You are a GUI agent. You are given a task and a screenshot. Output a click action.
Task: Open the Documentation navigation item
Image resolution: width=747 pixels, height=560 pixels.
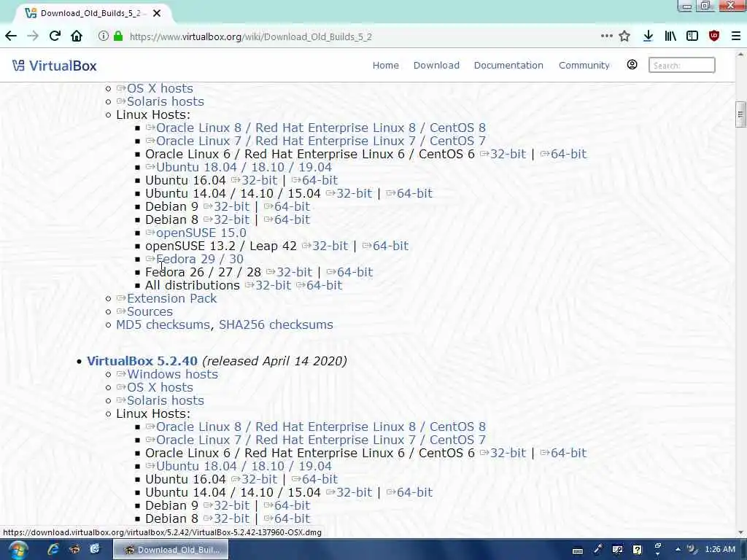(508, 65)
